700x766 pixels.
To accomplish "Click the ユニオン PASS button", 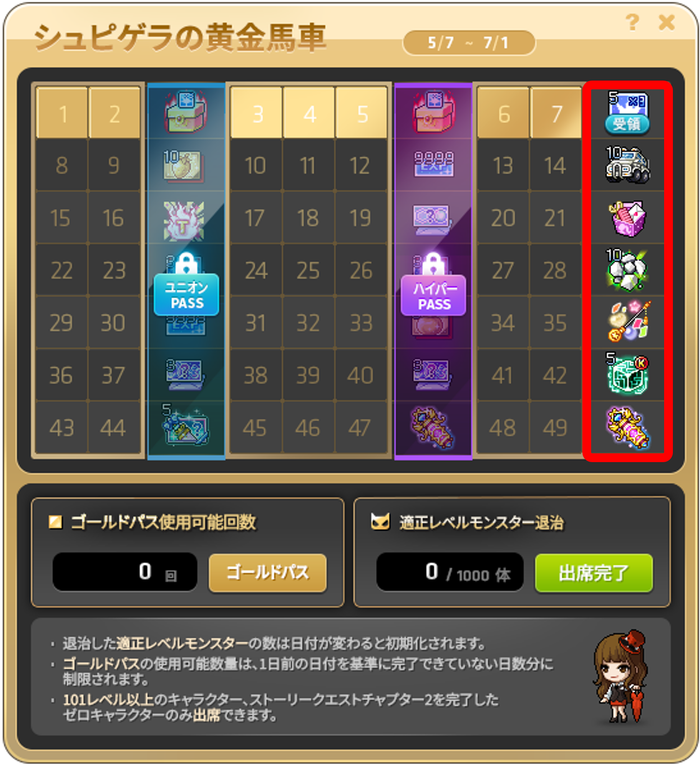I will point(186,294).
